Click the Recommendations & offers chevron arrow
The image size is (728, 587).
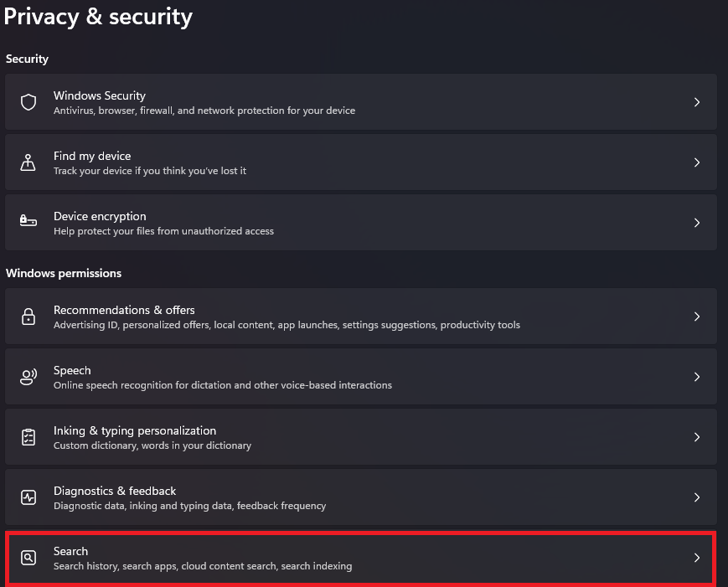pos(697,317)
